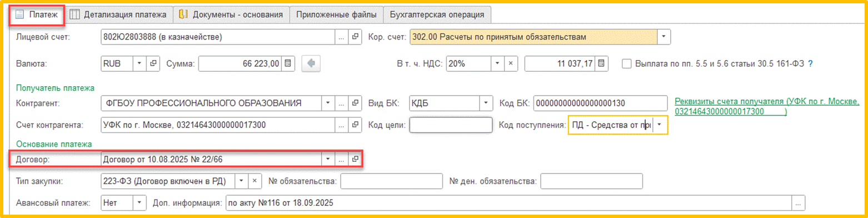Expand the Кор. счет dropdown

664,37
